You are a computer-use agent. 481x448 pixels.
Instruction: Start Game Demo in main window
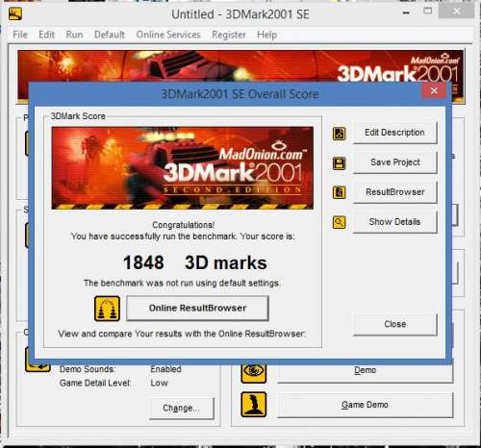point(366,405)
